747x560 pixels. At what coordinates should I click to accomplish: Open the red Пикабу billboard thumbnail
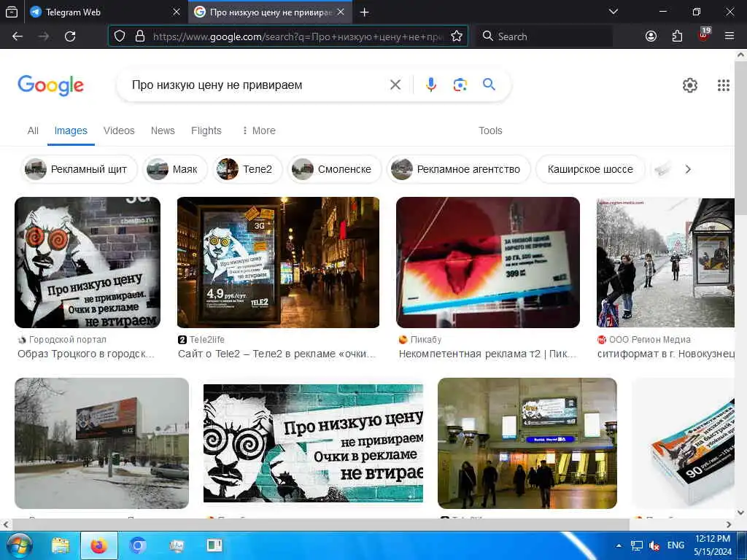[x=488, y=262]
